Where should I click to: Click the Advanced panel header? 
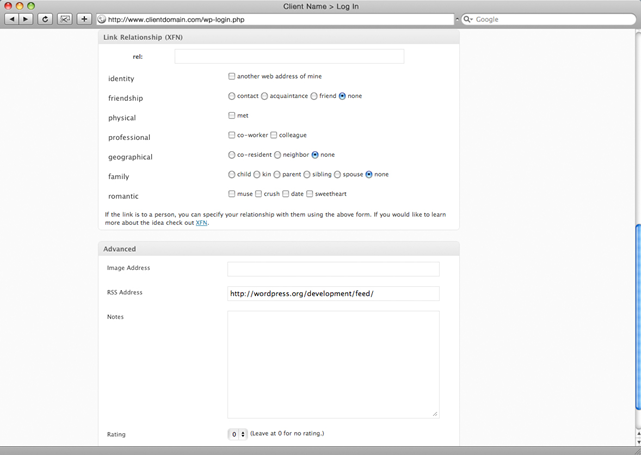tap(279, 249)
